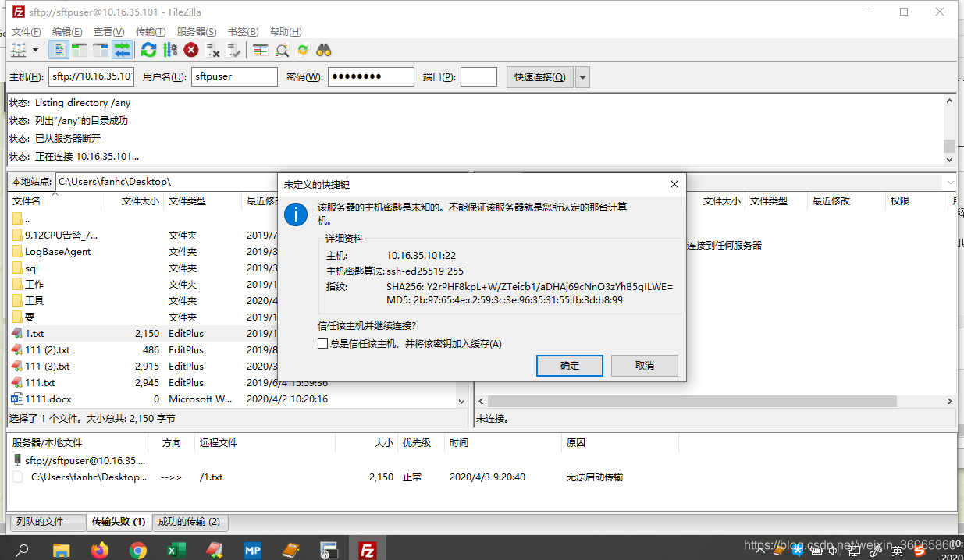Select the 9.12CPU告警 folder
Viewport: 964px width, 560px height.
[62, 235]
